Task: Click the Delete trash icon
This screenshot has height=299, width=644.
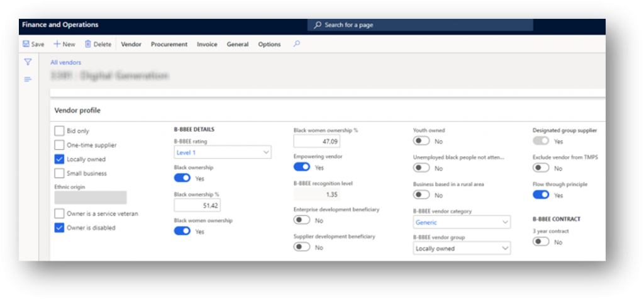Action: (88, 45)
